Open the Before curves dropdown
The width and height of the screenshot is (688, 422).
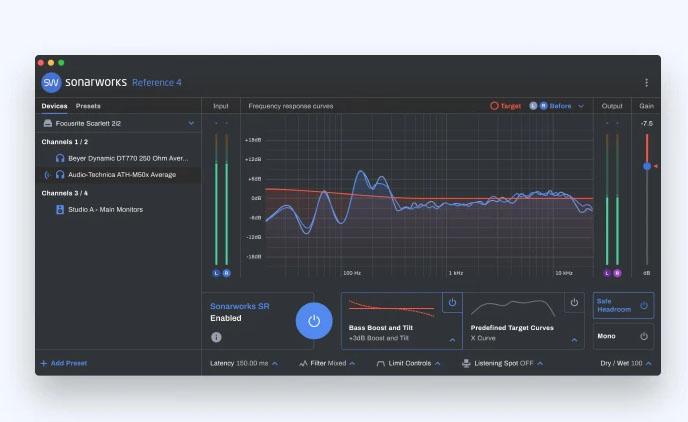click(x=580, y=105)
